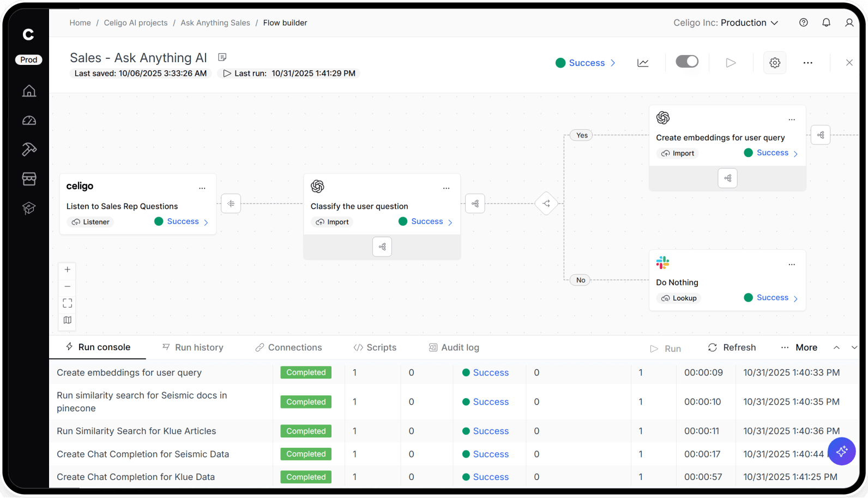Click the notifications bell icon
Image resolution: width=868 pixels, height=498 pixels.
pyautogui.click(x=826, y=23)
